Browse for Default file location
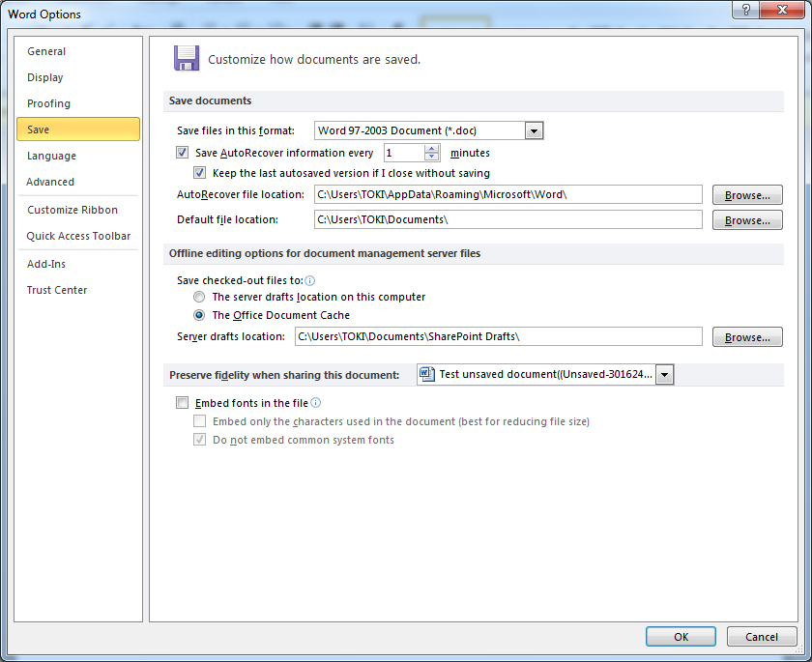The image size is (812, 662). pyautogui.click(x=747, y=220)
